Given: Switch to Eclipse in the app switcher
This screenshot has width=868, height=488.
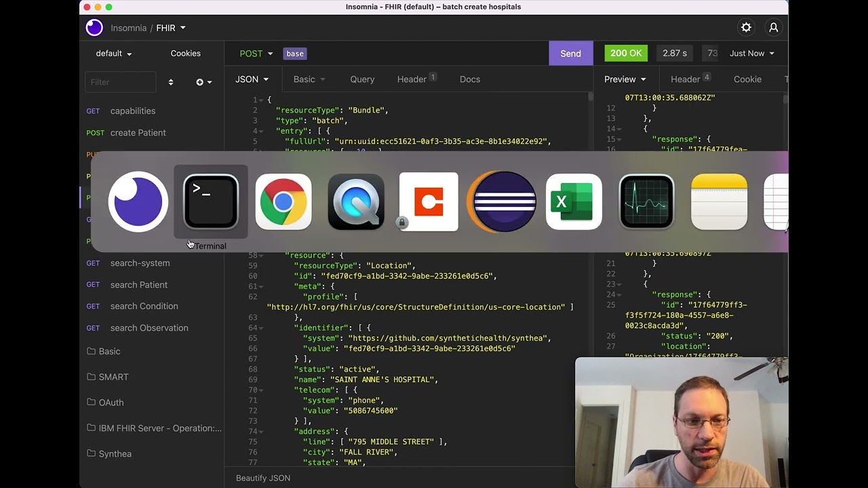Looking at the screenshot, I should pos(502,202).
